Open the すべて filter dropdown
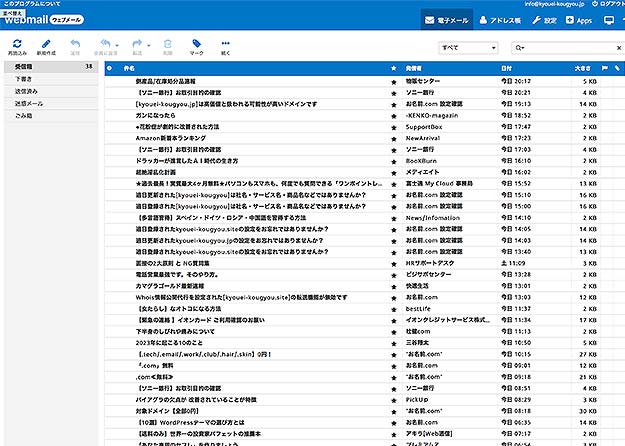This screenshot has height=446, width=625. pyautogui.click(x=468, y=47)
